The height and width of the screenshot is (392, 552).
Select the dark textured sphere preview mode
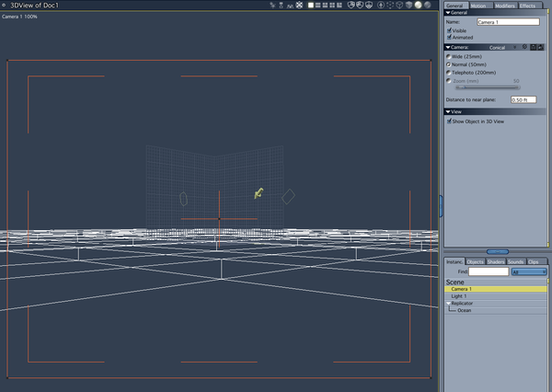(428, 5)
